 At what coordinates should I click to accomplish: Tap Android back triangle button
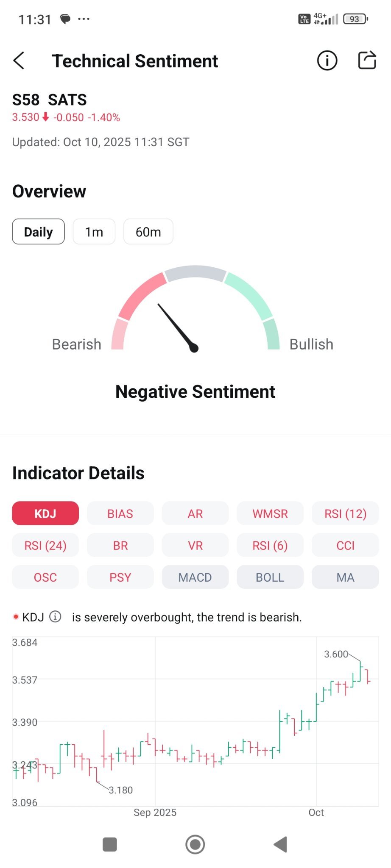(x=280, y=844)
